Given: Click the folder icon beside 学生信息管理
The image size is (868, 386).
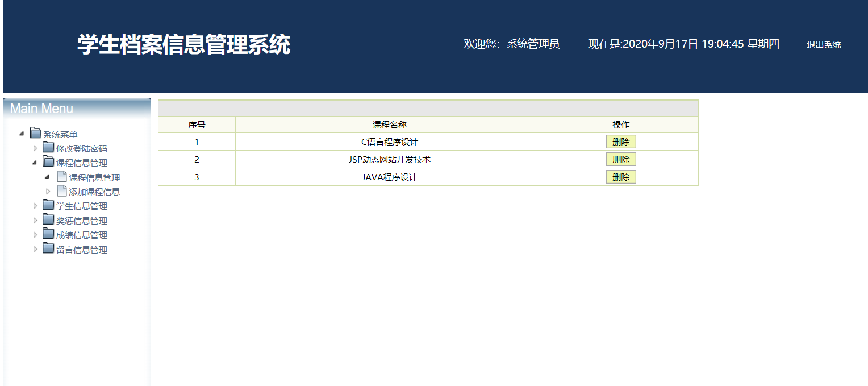Looking at the screenshot, I should pyautogui.click(x=48, y=205).
